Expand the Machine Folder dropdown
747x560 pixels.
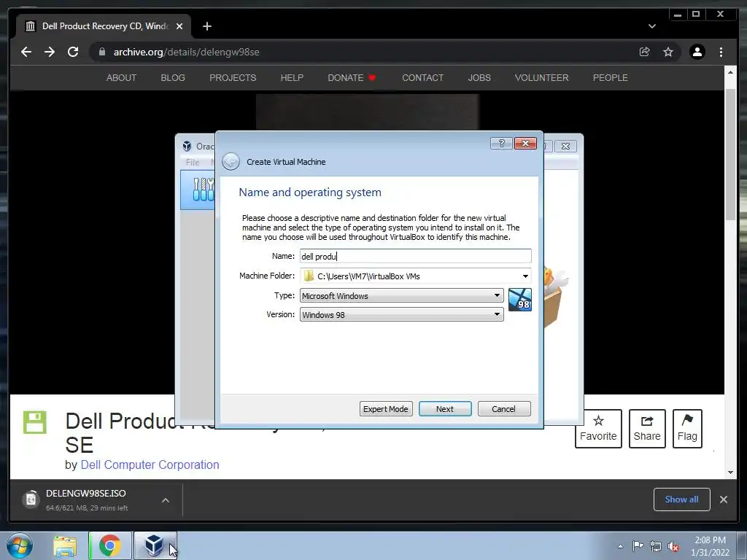[525, 276]
